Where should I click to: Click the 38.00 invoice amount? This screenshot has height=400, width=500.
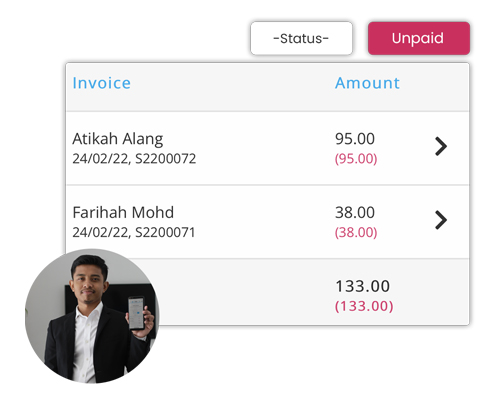(355, 212)
